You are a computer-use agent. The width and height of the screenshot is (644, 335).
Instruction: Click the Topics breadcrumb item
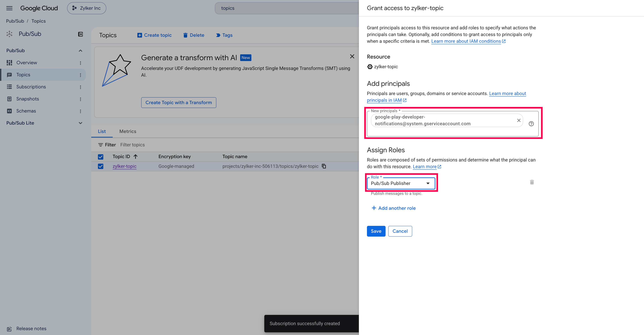(x=39, y=21)
